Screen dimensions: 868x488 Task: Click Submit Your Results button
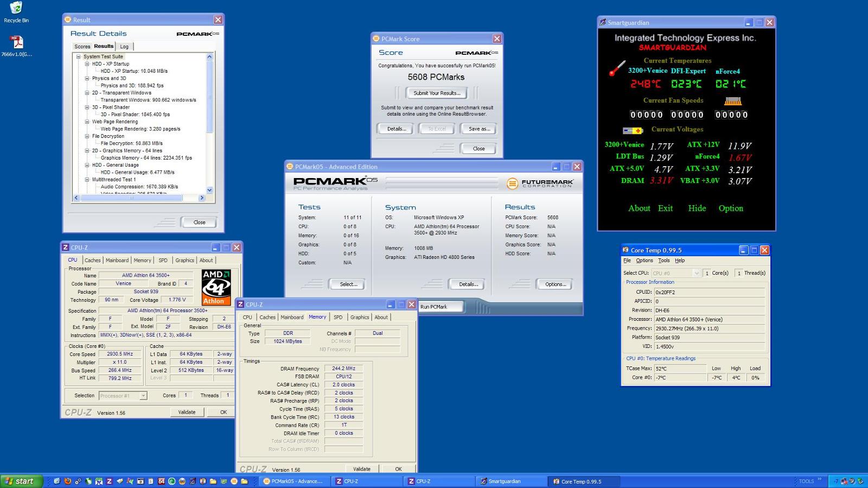(x=437, y=93)
